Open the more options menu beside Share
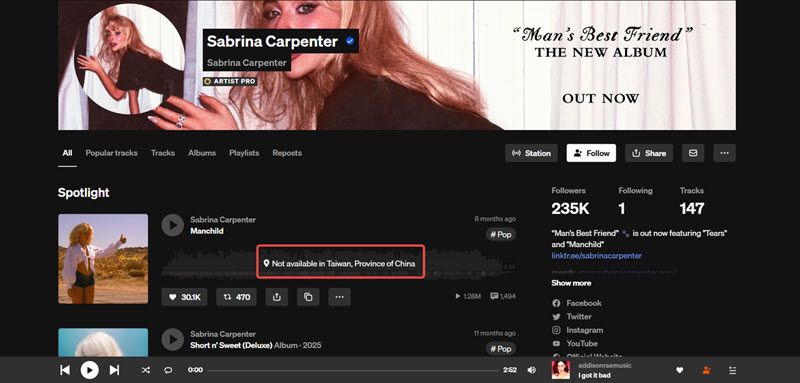800x383 pixels. 724,153
